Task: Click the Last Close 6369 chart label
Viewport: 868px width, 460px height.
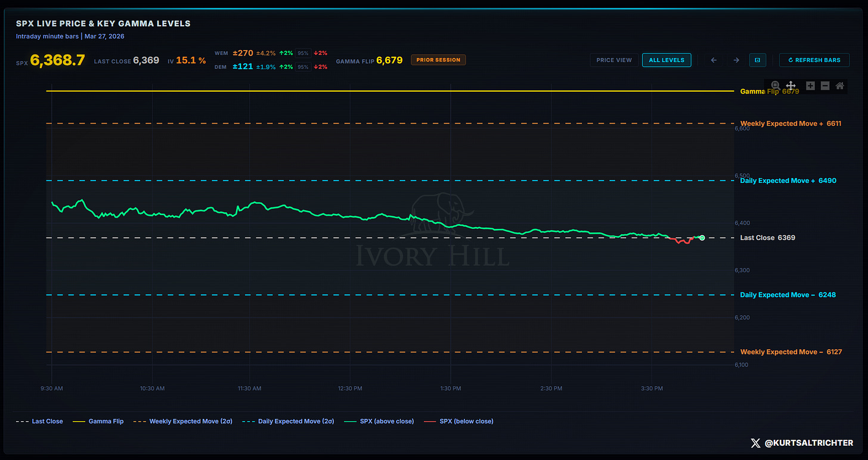Action: pyautogui.click(x=768, y=238)
